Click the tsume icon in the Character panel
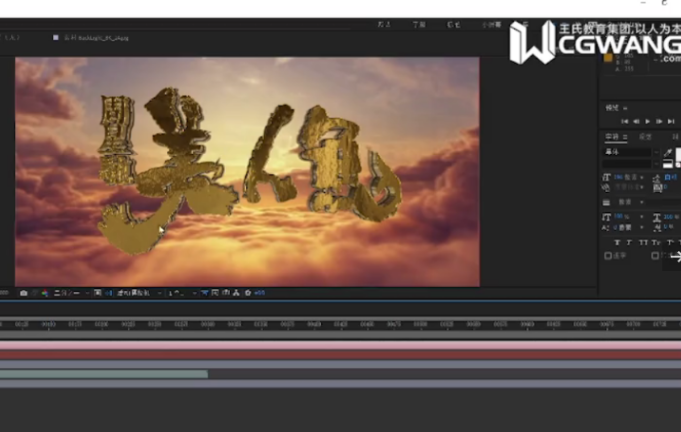The width and height of the screenshot is (681, 432). tap(658, 228)
